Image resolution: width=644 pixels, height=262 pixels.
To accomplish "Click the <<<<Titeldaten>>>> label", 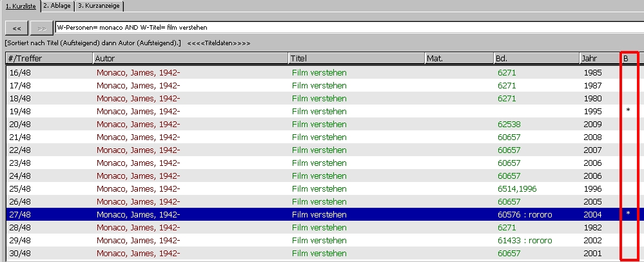I will [x=219, y=43].
